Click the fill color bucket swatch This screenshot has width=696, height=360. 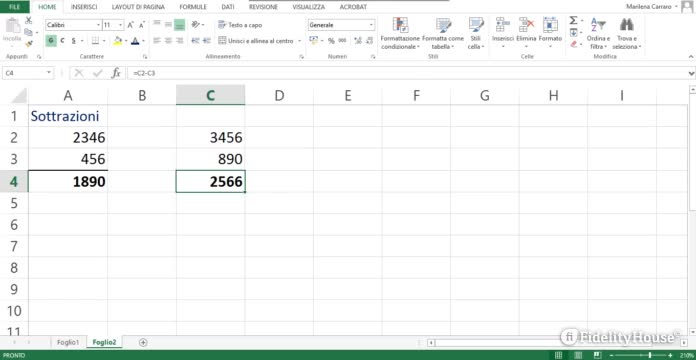pos(118,41)
